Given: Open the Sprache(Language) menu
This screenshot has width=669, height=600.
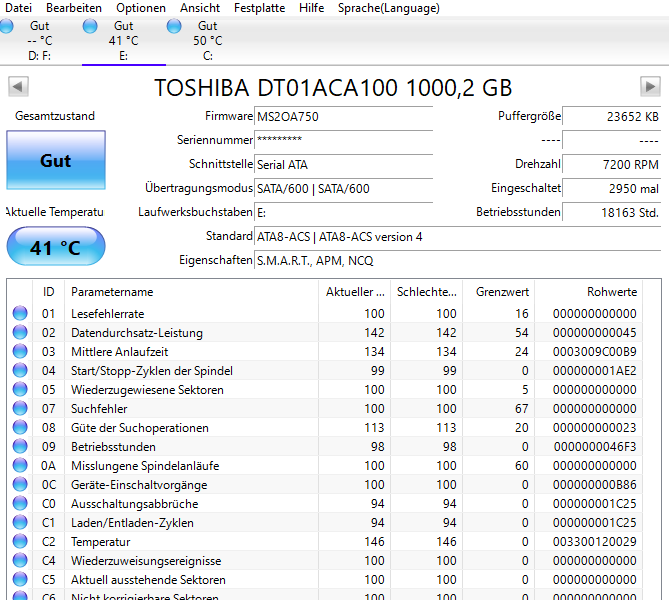Looking at the screenshot, I should pos(389,8).
